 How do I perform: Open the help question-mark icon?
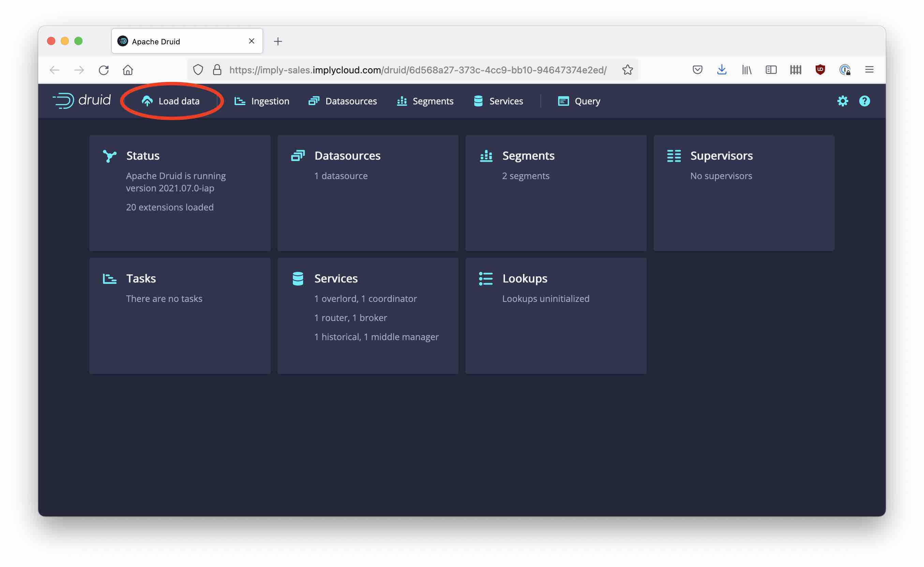coord(864,101)
